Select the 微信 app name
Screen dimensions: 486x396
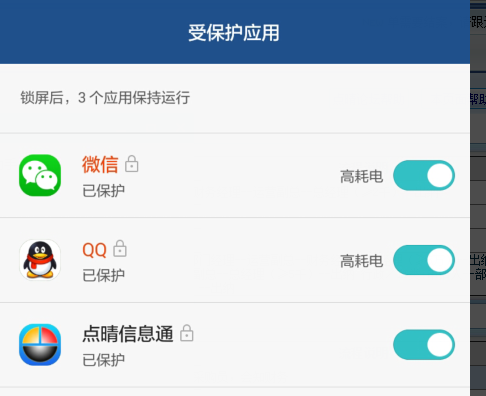100,164
